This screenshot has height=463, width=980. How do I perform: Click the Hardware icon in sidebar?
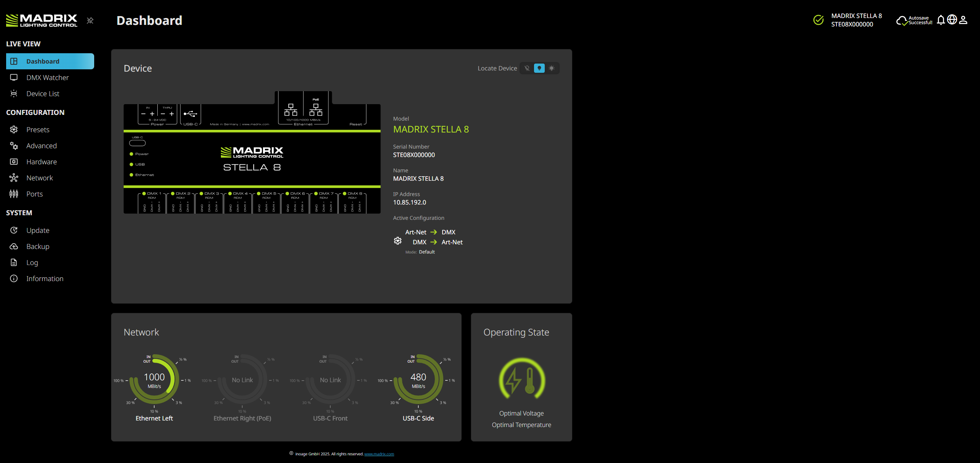[14, 162]
